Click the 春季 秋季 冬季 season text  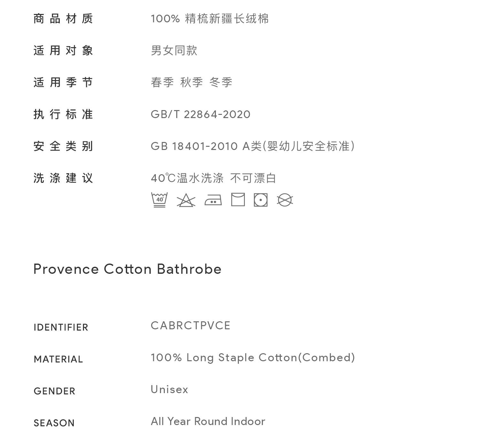coord(191,82)
